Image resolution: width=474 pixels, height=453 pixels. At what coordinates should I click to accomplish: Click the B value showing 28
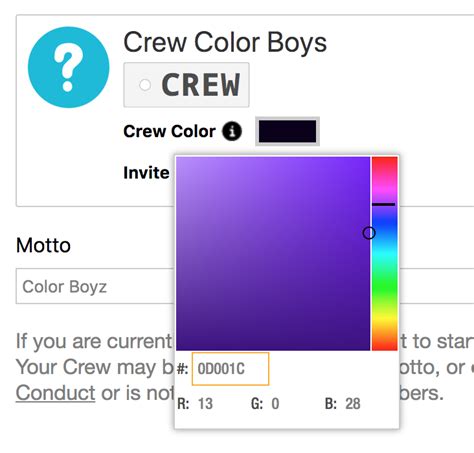(x=353, y=404)
